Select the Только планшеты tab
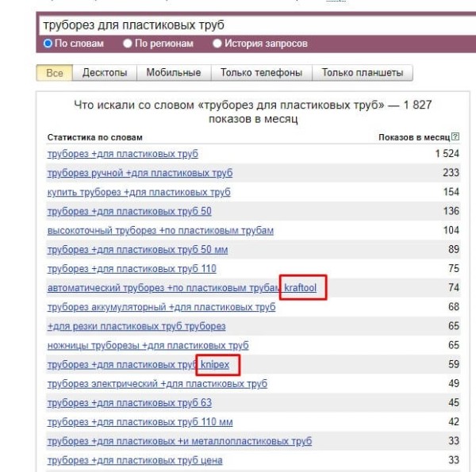The height and width of the screenshot is (472, 476). [362, 73]
